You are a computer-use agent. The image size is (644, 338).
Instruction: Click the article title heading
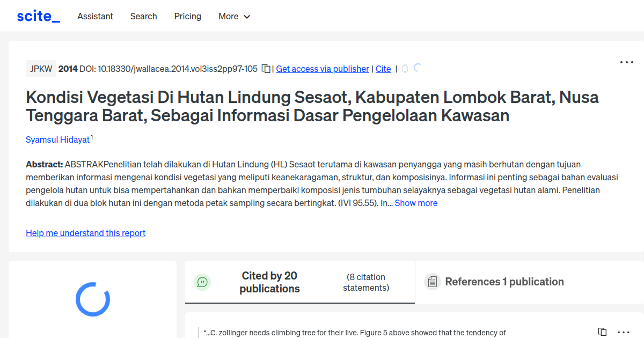pos(312,106)
